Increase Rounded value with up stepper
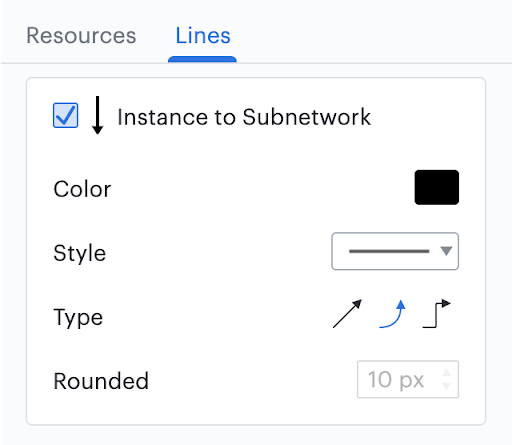512x445 pixels. click(446, 373)
